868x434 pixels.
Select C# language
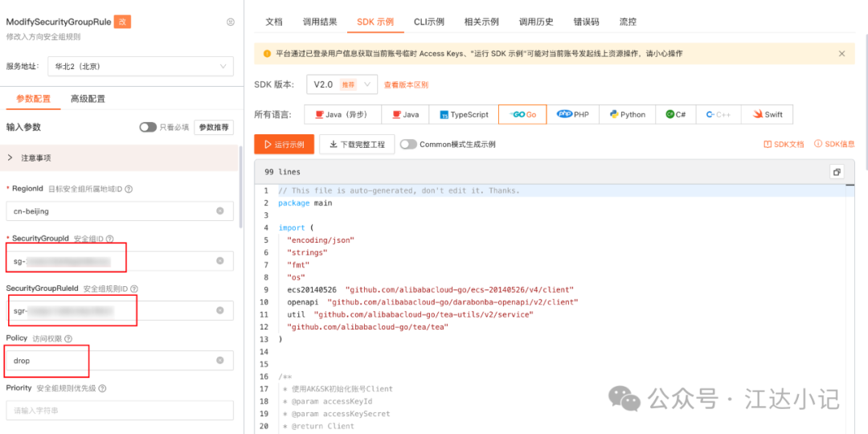(676, 115)
